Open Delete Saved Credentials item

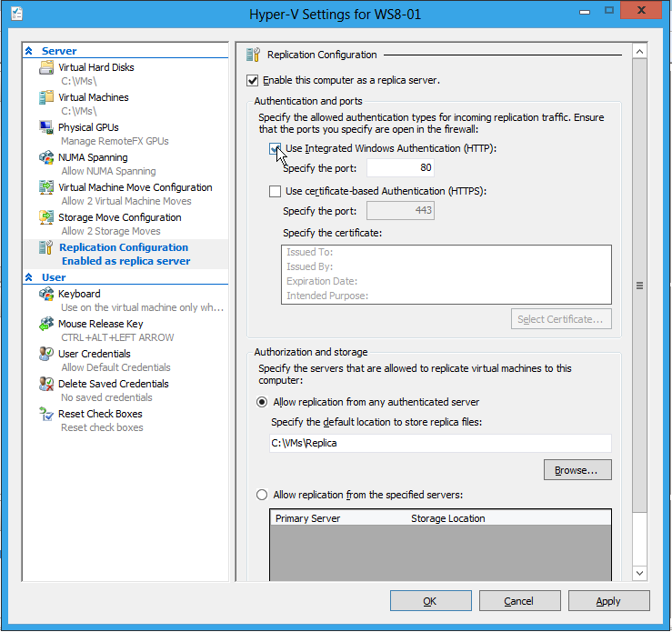point(114,384)
